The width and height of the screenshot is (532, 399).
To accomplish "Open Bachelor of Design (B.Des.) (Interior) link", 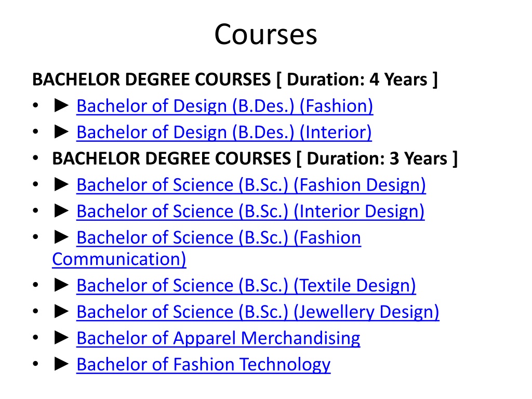I will pos(224,132).
